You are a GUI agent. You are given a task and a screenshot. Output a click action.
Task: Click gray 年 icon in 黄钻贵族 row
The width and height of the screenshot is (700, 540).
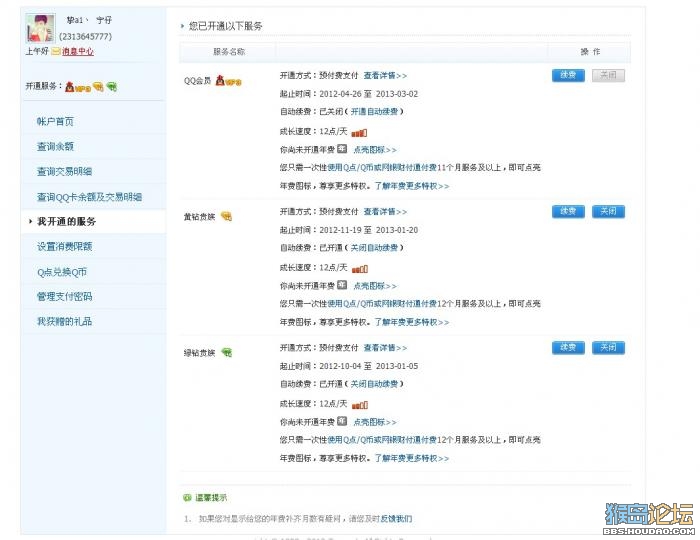342,285
